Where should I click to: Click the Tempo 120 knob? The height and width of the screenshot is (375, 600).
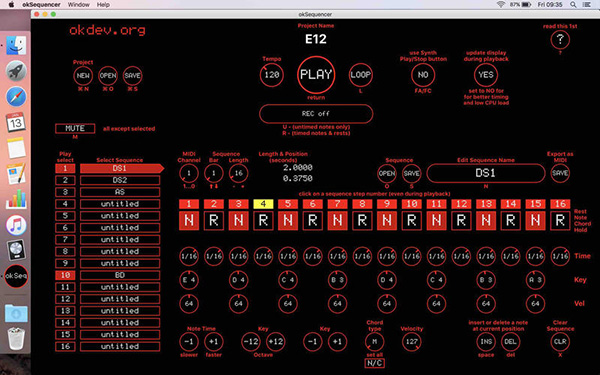click(272, 75)
